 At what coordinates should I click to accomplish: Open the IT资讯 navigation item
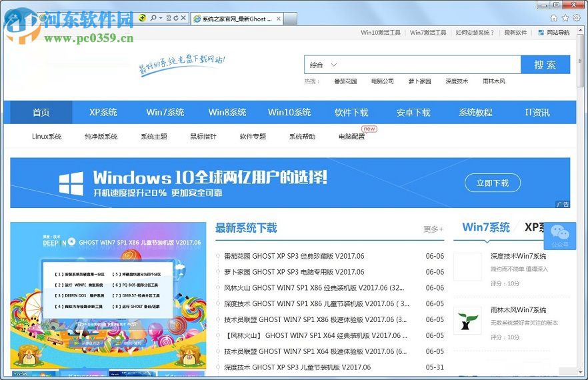click(x=537, y=112)
